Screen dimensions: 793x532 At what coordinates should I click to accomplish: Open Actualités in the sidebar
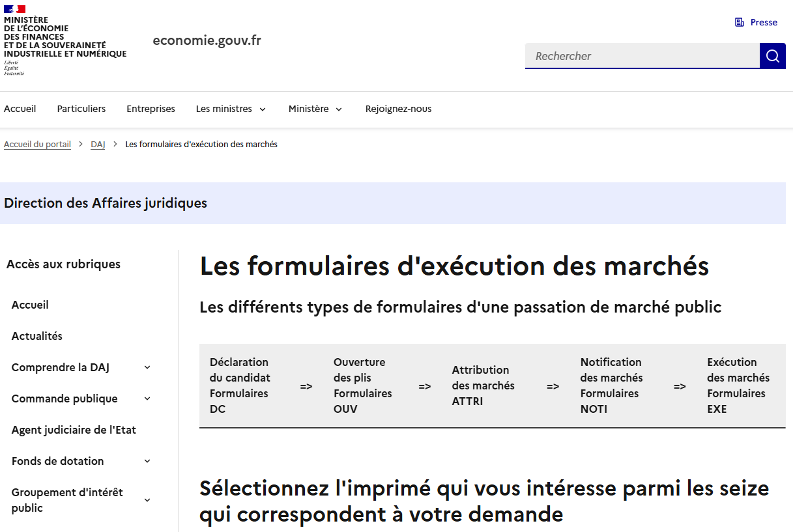click(x=37, y=336)
